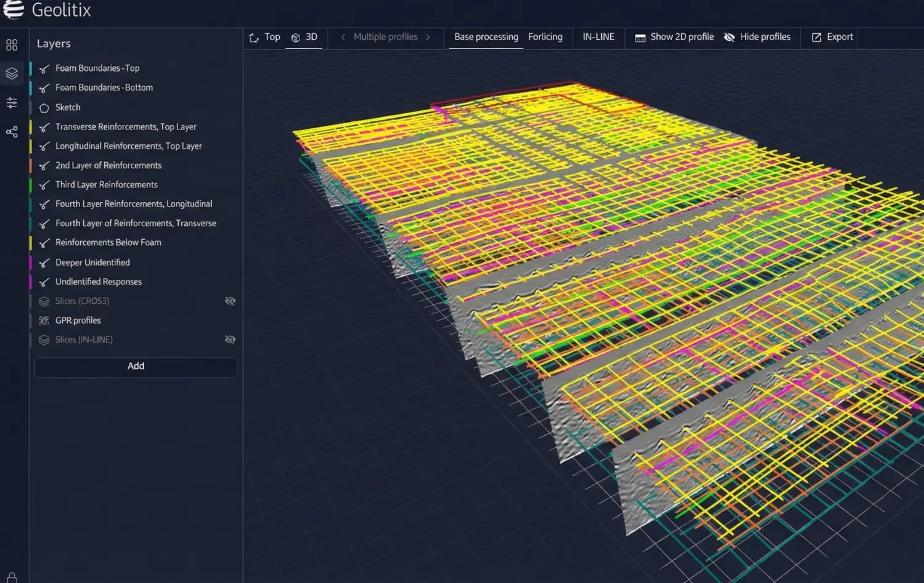Show the hidden Slices (CROS3) layer

(230, 301)
